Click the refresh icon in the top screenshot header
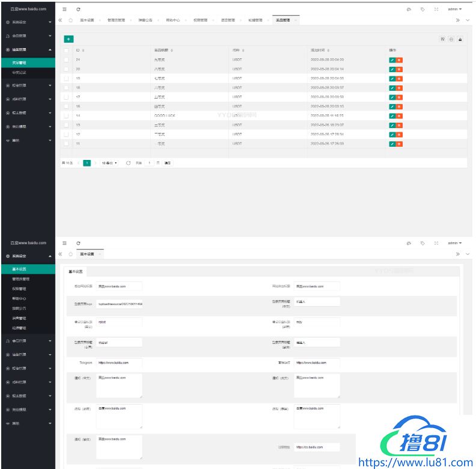 78,10
